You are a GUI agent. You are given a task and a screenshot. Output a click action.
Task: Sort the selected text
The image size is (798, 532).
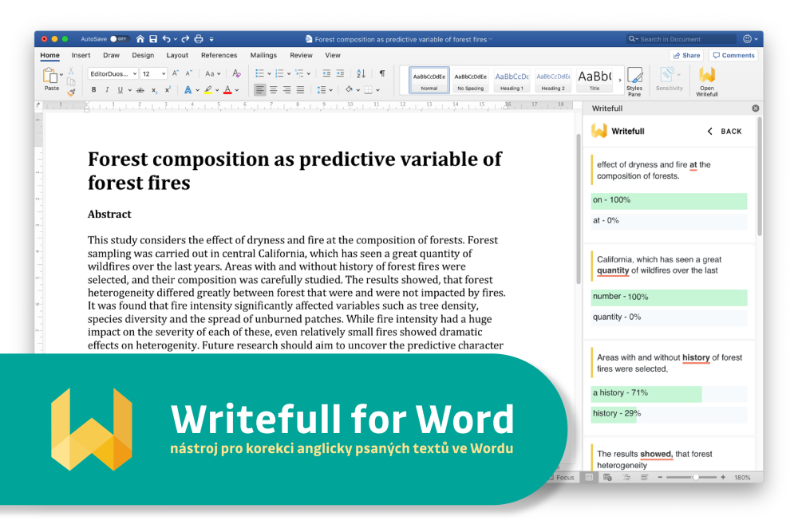click(x=361, y=73)
